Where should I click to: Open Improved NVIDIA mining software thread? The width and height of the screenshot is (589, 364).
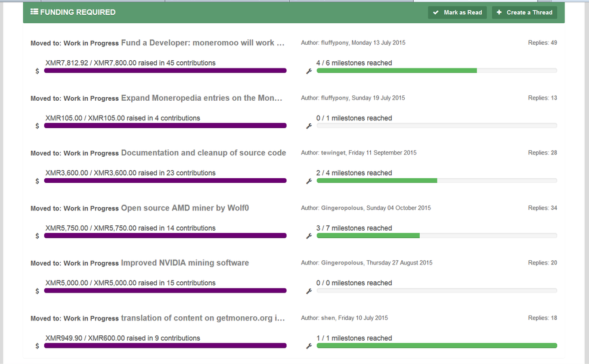[x=185, y=263]
